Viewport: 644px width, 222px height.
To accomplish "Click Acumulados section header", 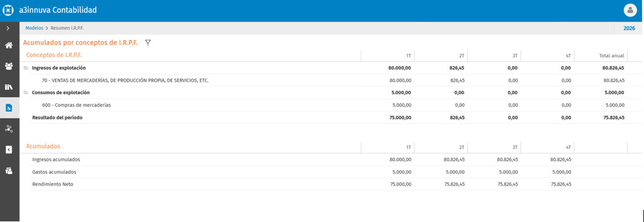I will pyautogui.click(x=43, y=146).
